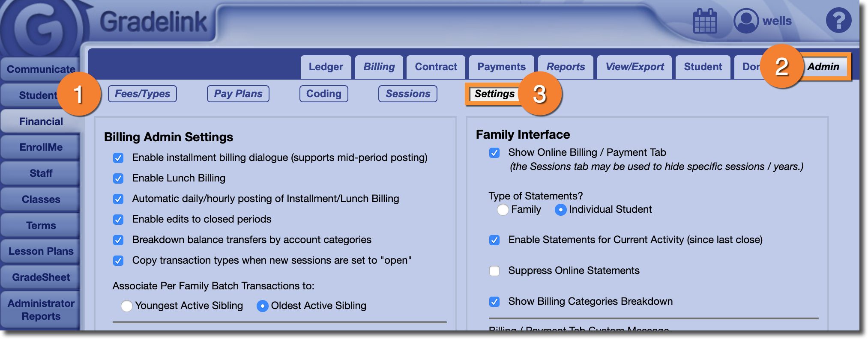Screen dimensions: 868x339
Task: Select the Sessions sub-tab button
Action: pos(407,94)
